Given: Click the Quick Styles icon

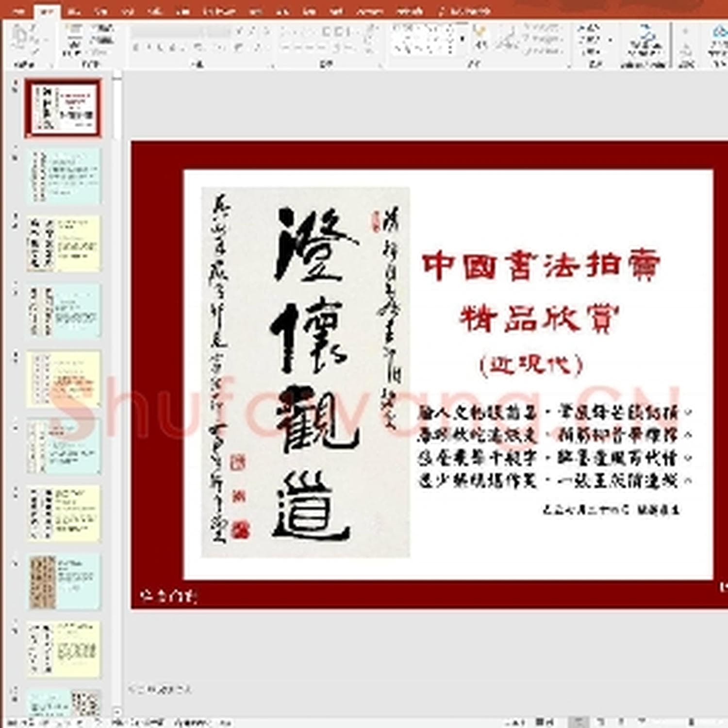Looking at the screenshot, I should tap(508, 37).
